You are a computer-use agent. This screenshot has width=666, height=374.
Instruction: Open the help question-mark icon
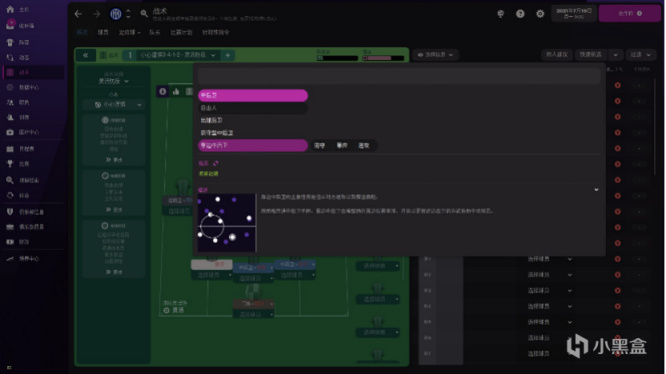520,14
